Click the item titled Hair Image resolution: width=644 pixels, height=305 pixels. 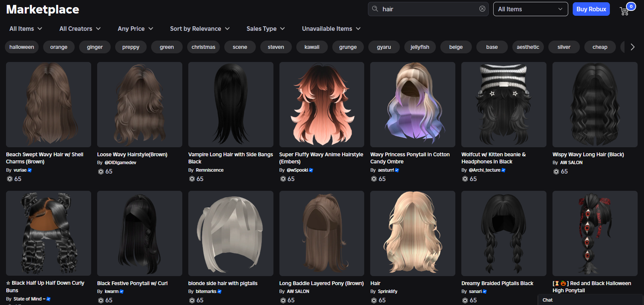click(x=375, y=283)
